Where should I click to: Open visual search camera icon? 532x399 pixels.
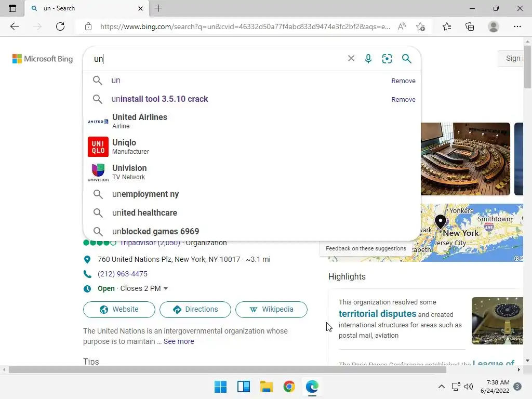(387, 58)
